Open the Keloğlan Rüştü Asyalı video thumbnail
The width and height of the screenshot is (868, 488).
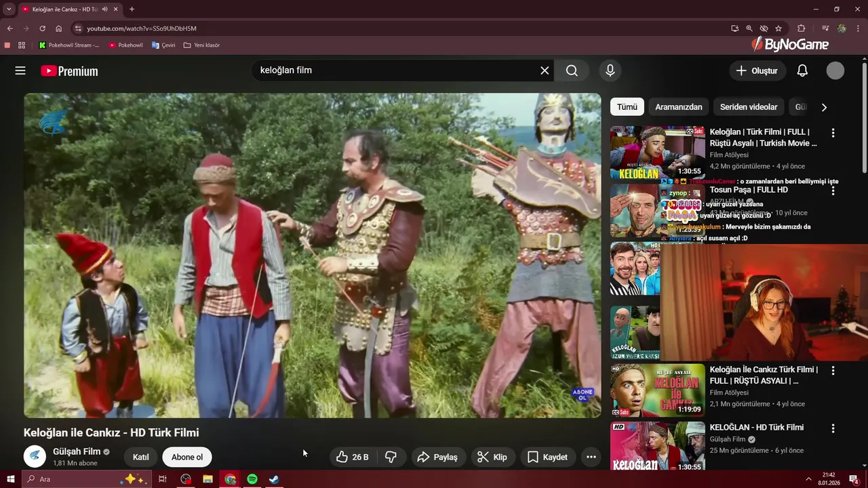pos(657,152)
